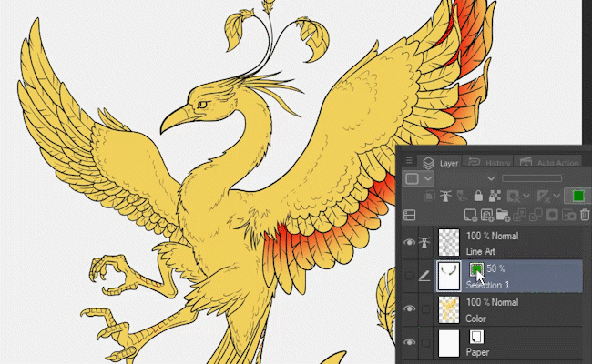Open the palette color dropdown in the Layer panel
Image resolution: width=592 pixels, height=364 pixels.
[418, 178]
